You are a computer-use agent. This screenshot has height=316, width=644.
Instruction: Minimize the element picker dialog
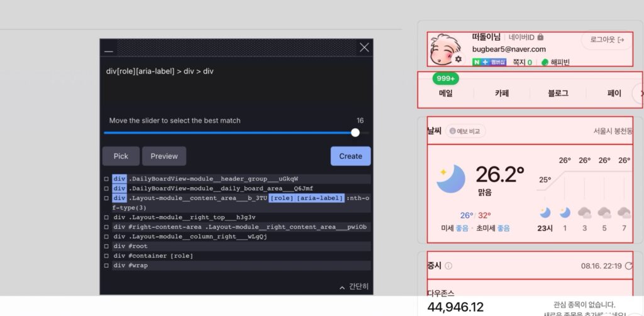(x=108, y=48)
